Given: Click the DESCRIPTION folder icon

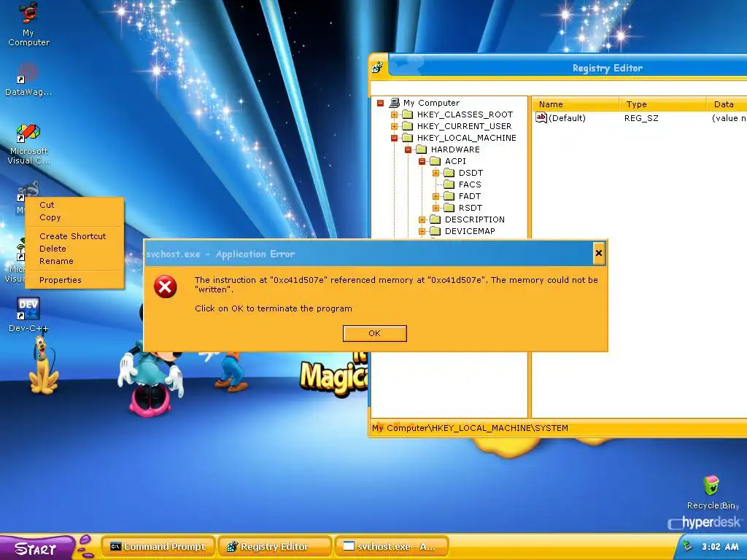Looking at the screenshot, I should pyautogui.click(x=435, y=219).
